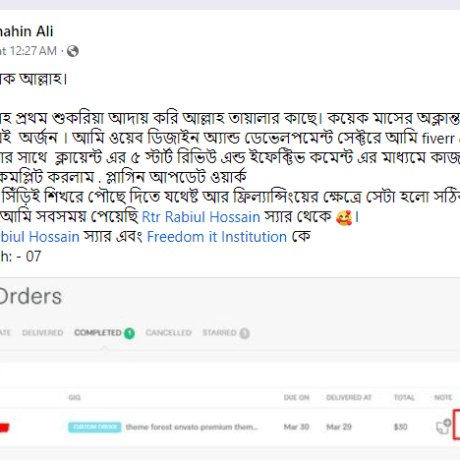Click the gray count badge beside STARRED
This screenshot has width=460, height=460.
pyautogui.click(x=244, y=333)
